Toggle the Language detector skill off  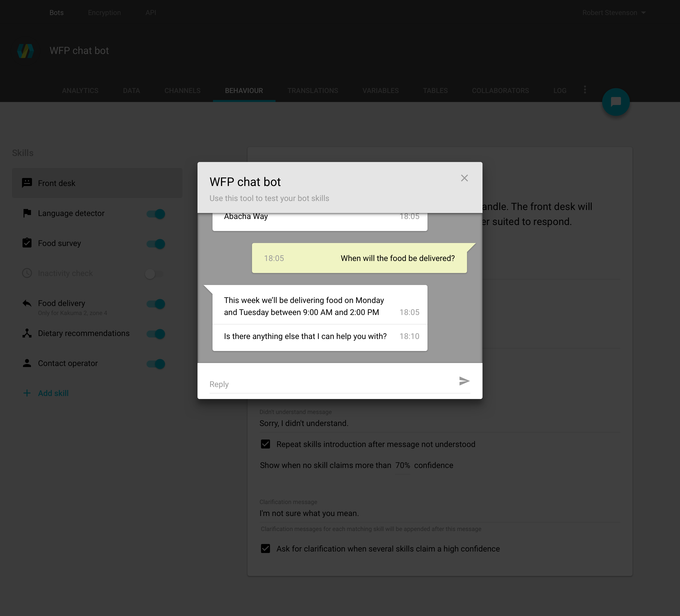click(x=155, y=214)
